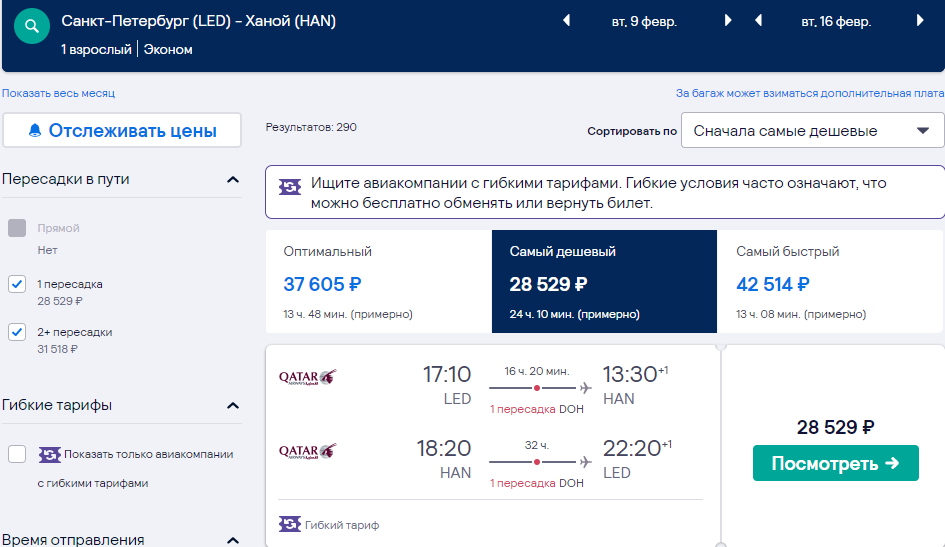
Task: Go to previous departure date arrow
Action: (x=567, y=21)
